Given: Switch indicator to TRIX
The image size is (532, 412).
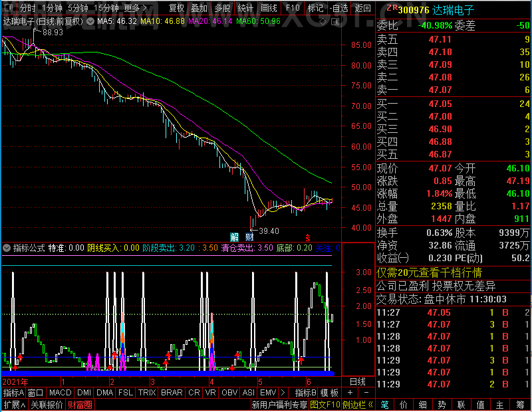Looking at the screenshot, I should [147, 393].
